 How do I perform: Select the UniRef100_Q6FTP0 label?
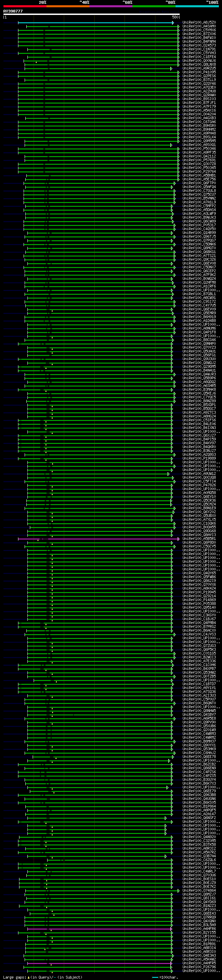(199, 183)
